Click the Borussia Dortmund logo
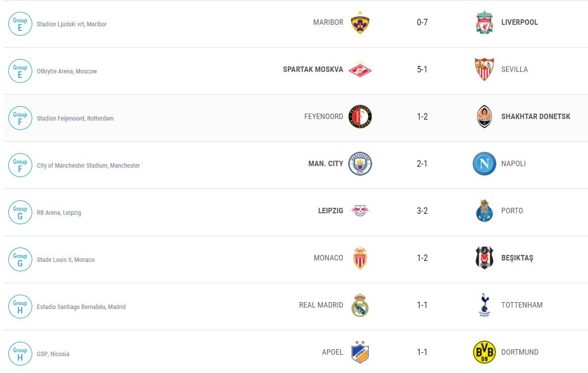 (484, 352)
